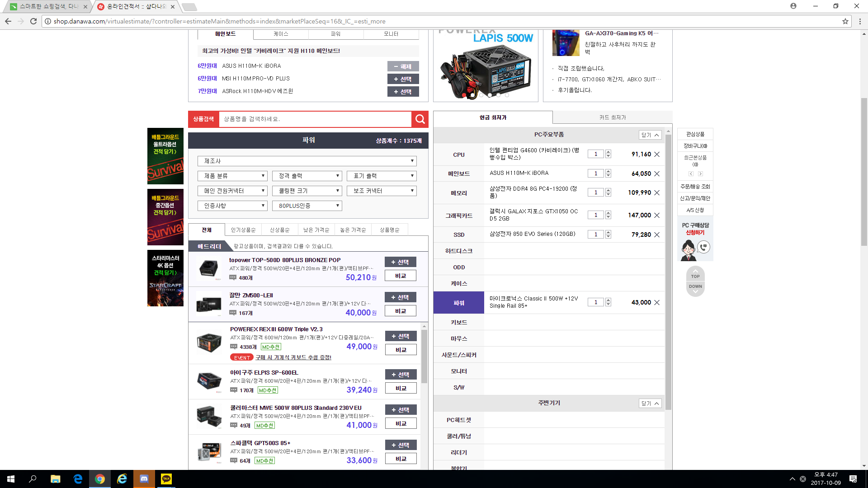Image resolution: width=868 pixels, height=488 pixels.
Task: Click the topower TOP-500D product thumbnail
Action: [x=209, y=269]
